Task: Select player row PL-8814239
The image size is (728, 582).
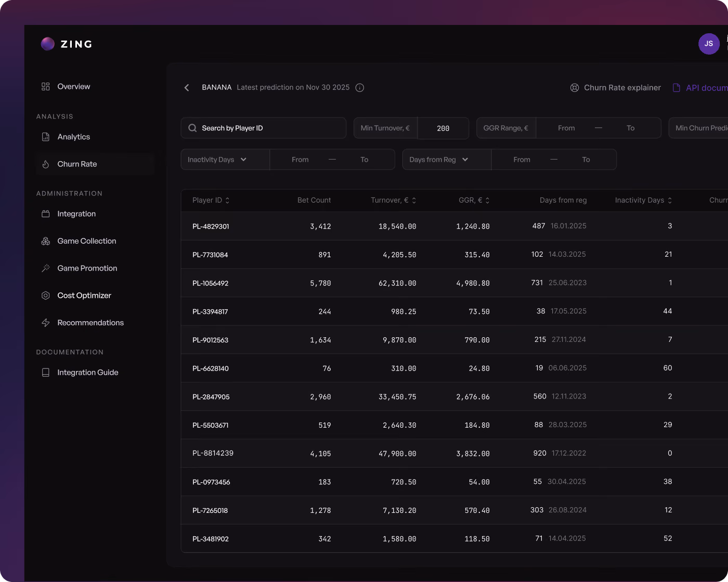Action: (x=454, y=453)
